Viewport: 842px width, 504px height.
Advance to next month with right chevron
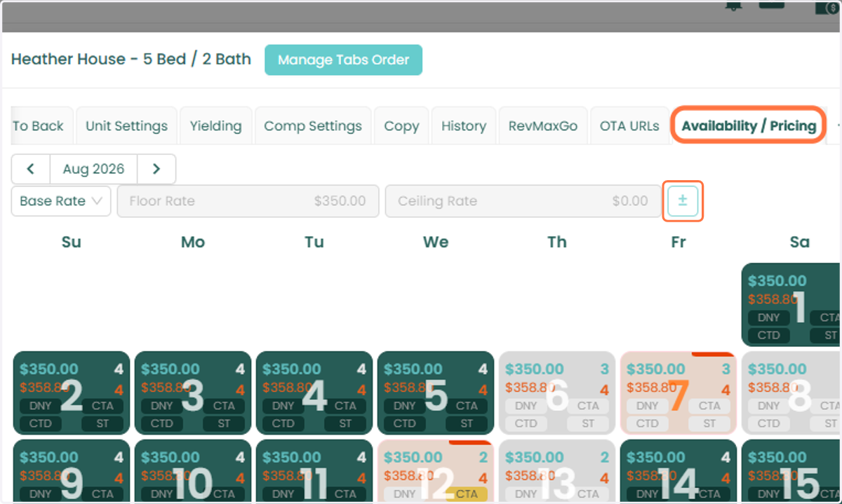pos(156,169)
